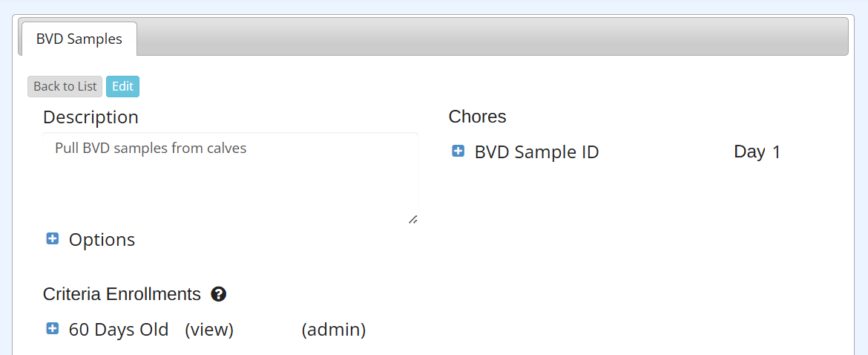Toggle the 60 Days Old enrollment label

click(x=119, y=329)
